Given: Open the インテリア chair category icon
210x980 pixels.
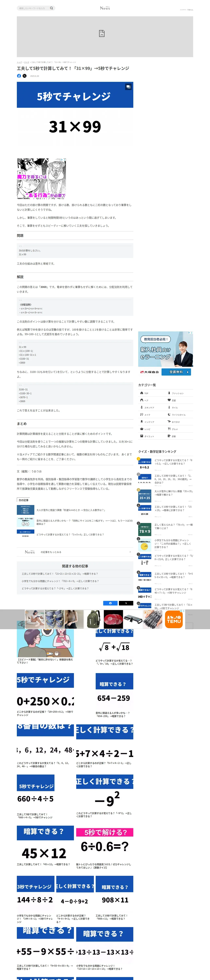Looking at the screenshot, I should (x=142, y=422).
